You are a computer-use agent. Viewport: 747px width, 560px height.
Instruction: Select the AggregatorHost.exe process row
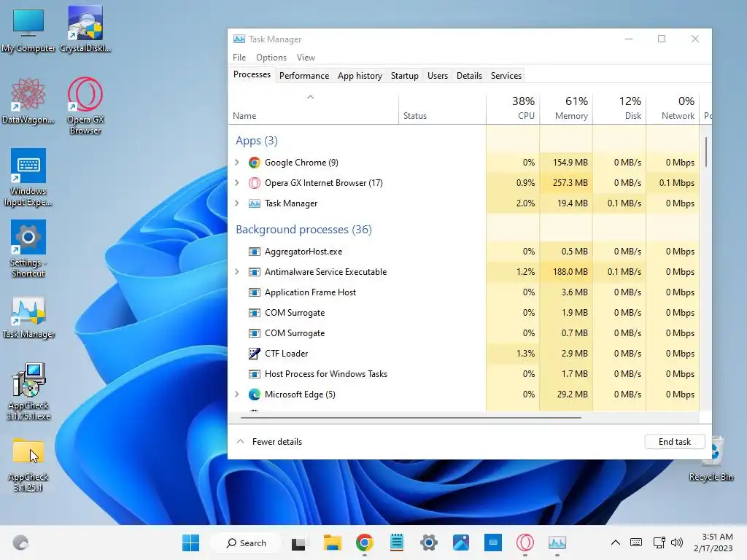pos(463,252)
